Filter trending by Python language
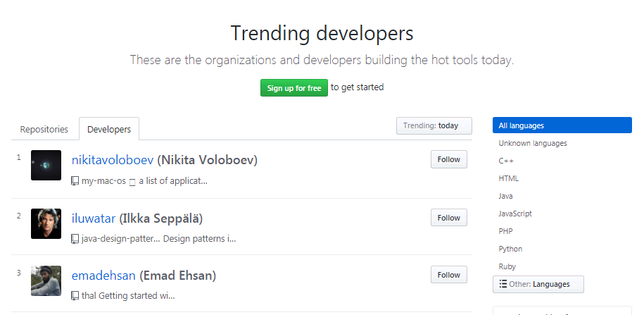The height and width of the screenshot is (315, 644). click(510, 249)
